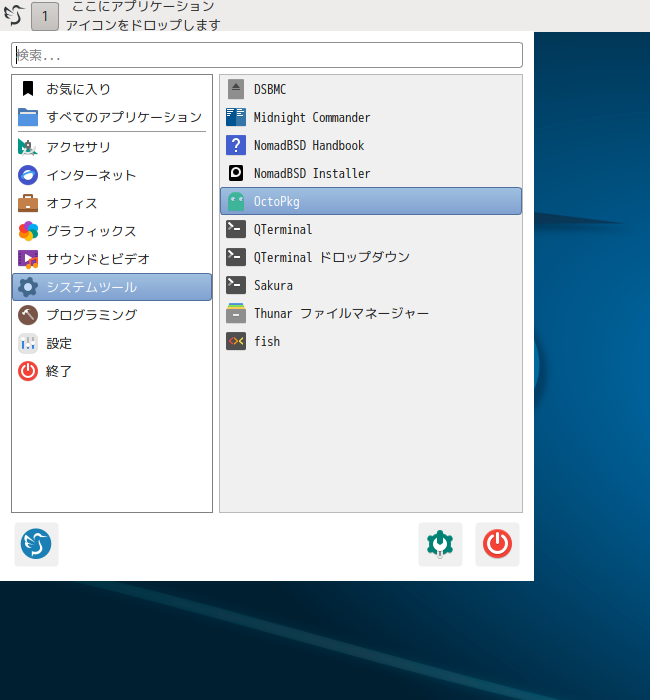Launch DSBMC from the application list
This screenshot has height=700, width=650.
(270, 89)
